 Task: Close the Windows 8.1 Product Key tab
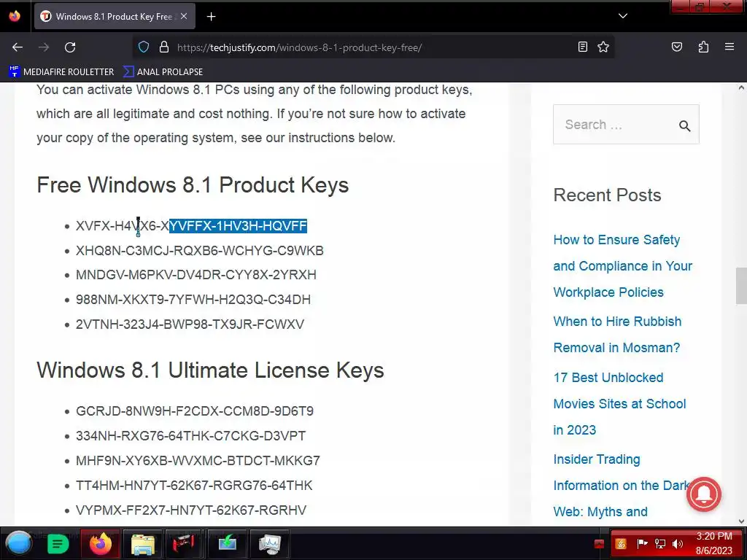coord(184,16)
